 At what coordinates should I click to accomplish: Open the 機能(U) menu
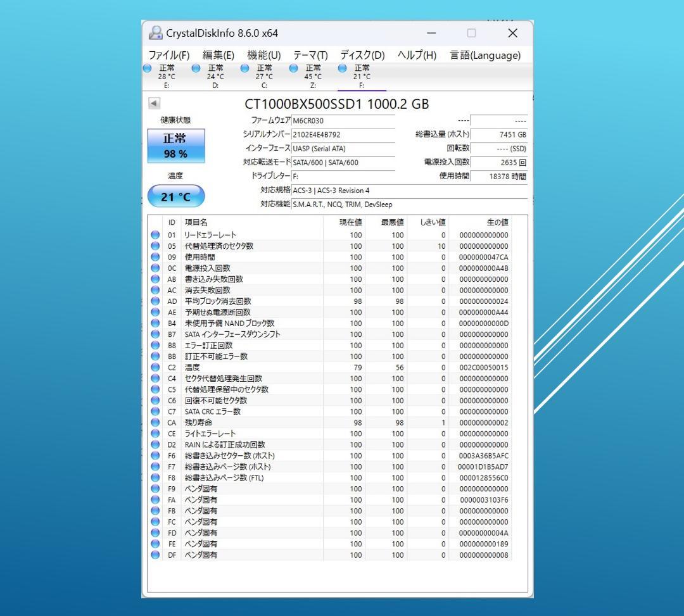263,55
